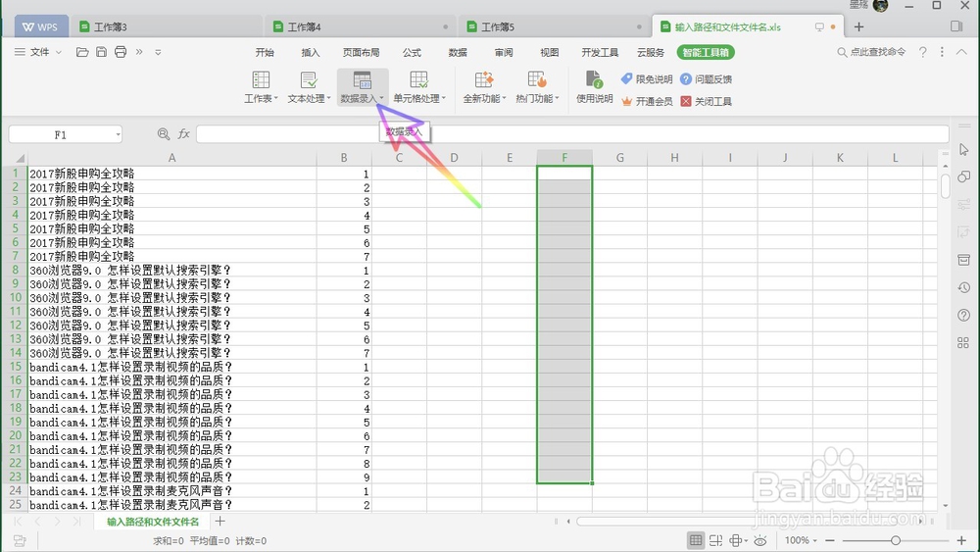Viewport: 980px width, 552px height.
Task: Add a new document tab with plus
Action: click(x=858, y=26)
